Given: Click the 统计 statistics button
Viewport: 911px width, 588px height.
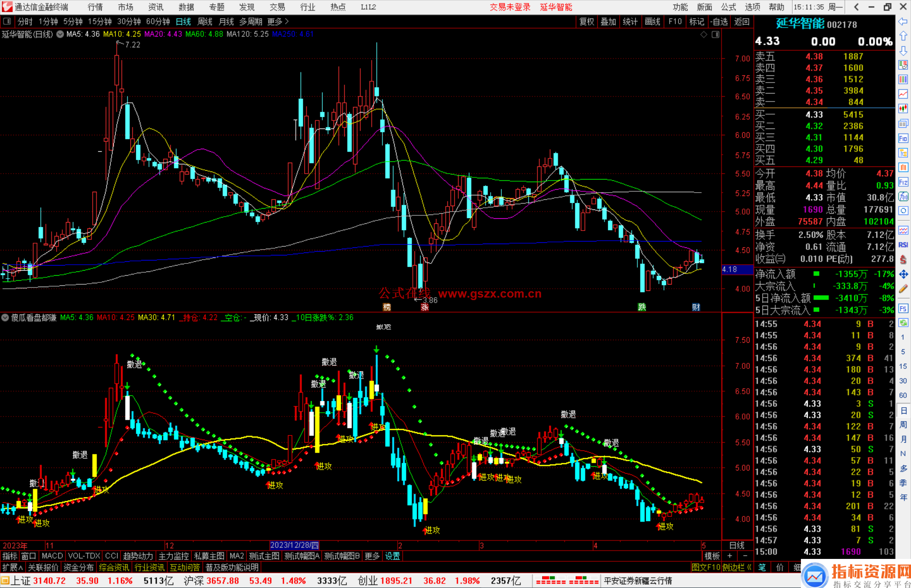Looking at the screenshot, I should 631,21.
